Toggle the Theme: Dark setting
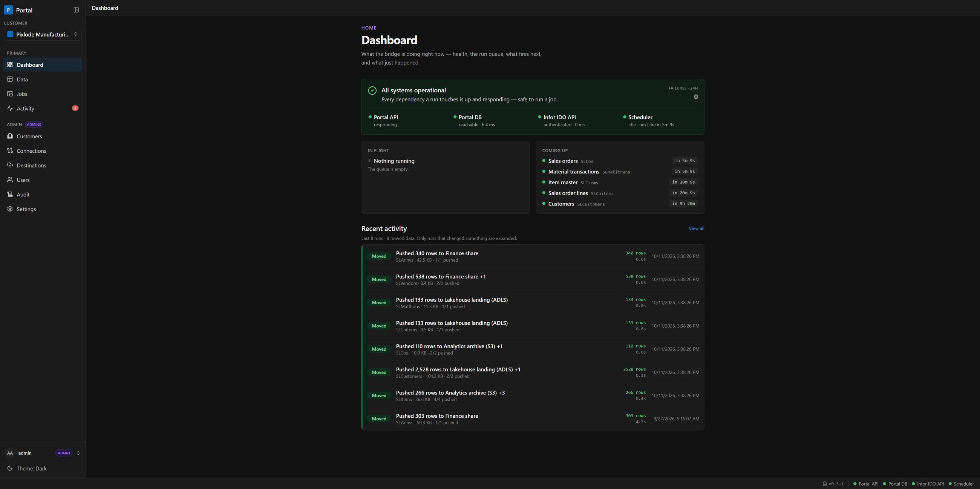Viewport: 980px width, 489px height. click(43, 468)
